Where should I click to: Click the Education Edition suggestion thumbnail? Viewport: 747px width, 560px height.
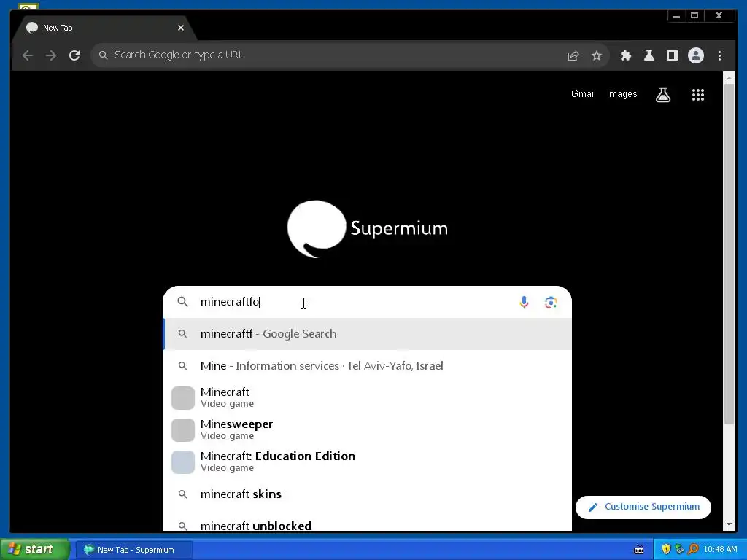[183, 462]
